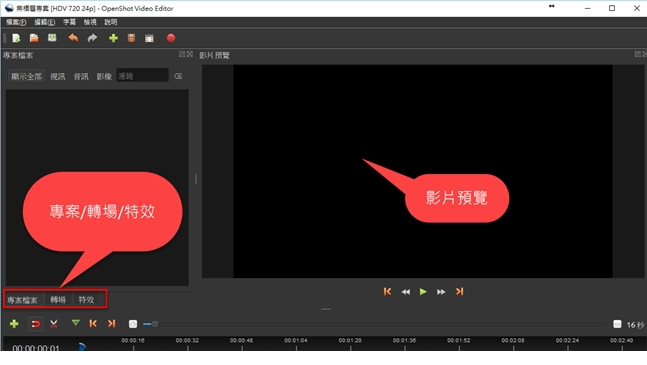The width and height of the screenshot is (647, 365).
Task: Click the project files filter text field
Action: (142, 76)
